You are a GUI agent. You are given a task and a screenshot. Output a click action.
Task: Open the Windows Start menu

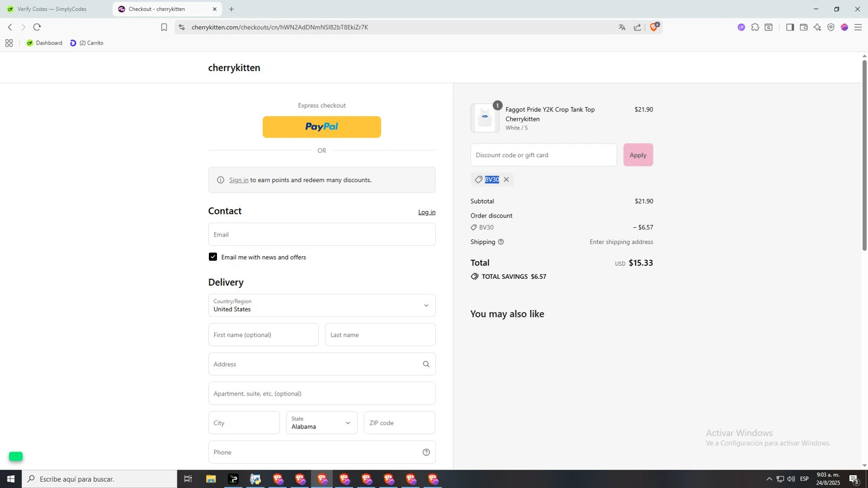coord(10,479)
